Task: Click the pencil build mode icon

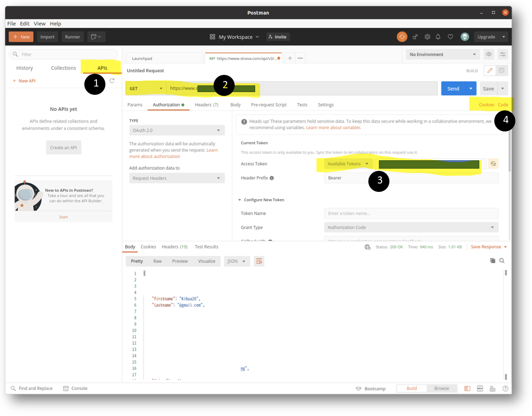Action: point(490,70)
